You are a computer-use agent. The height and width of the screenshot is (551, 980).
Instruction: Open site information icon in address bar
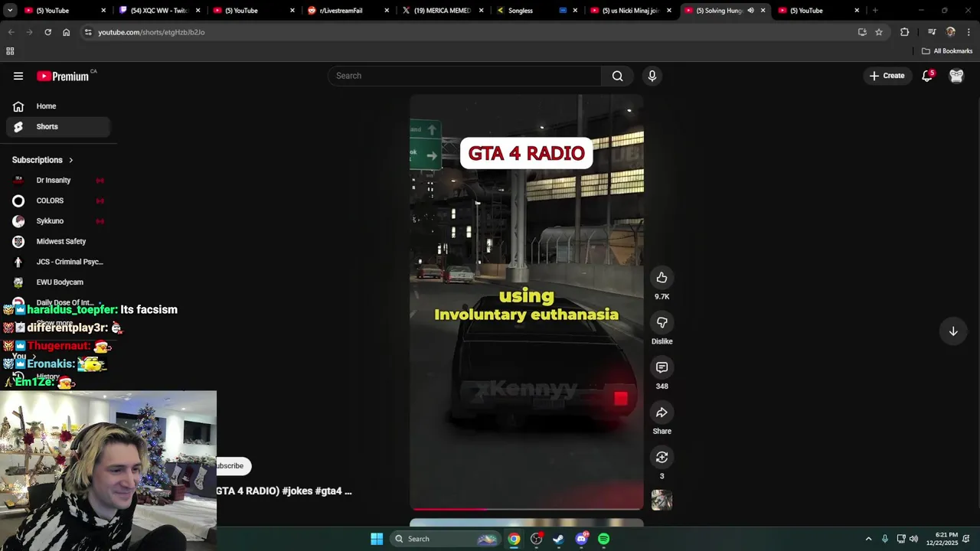[88, 32]
